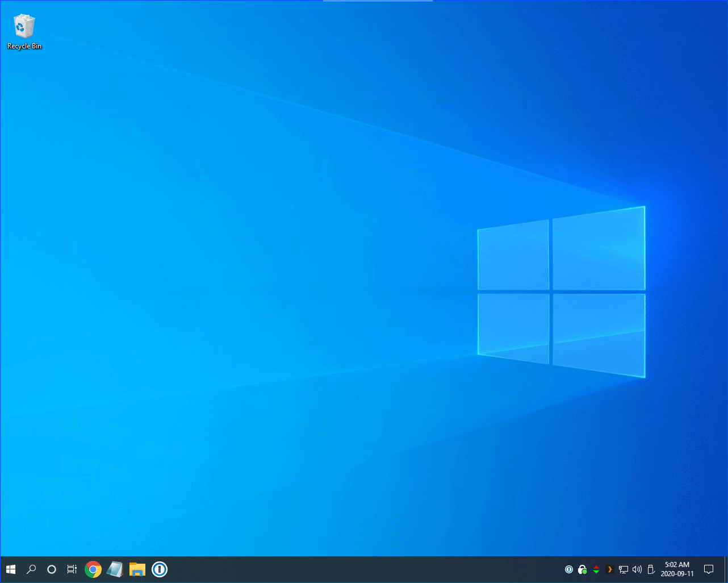Open Task View on the taskbar
Screen dimensions: 728x583
pyautogui.click(x=72, y=569)
